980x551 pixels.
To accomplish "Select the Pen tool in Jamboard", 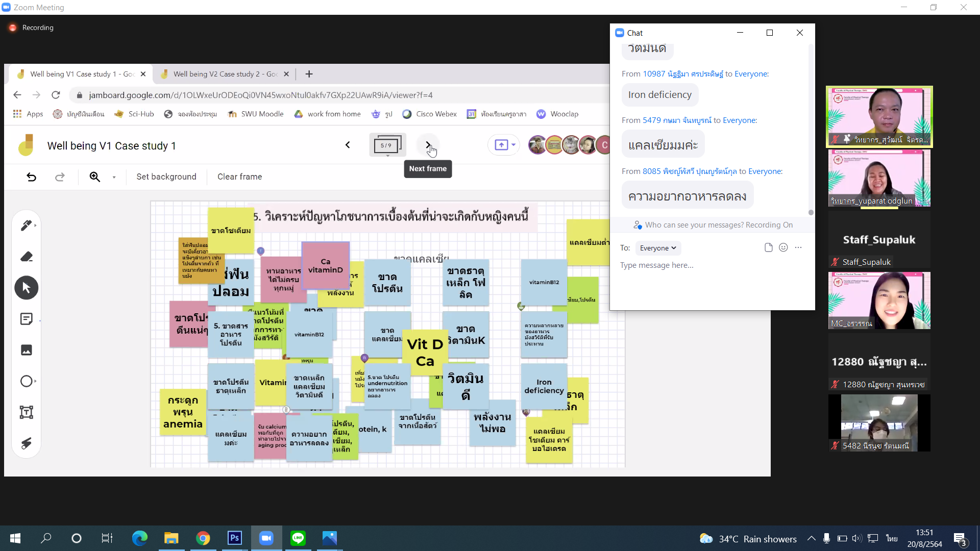I will (x=26, y=226).
